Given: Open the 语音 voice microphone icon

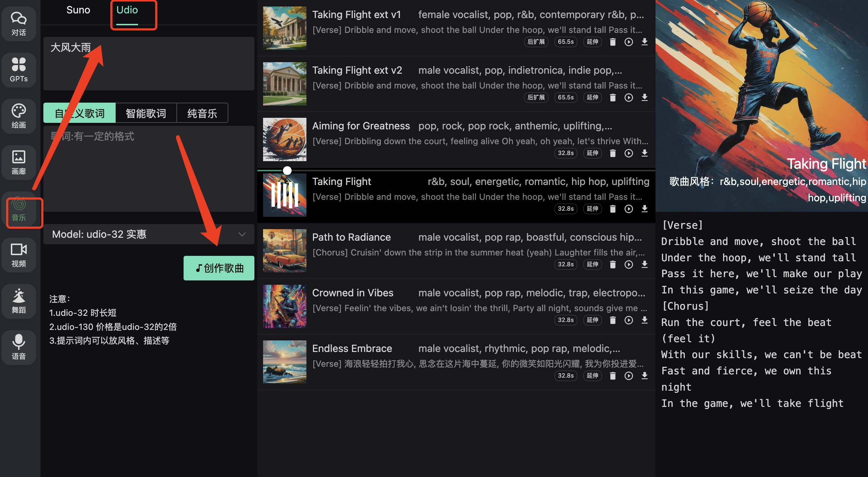Looking at the screenshot, I should pos(19,347).
